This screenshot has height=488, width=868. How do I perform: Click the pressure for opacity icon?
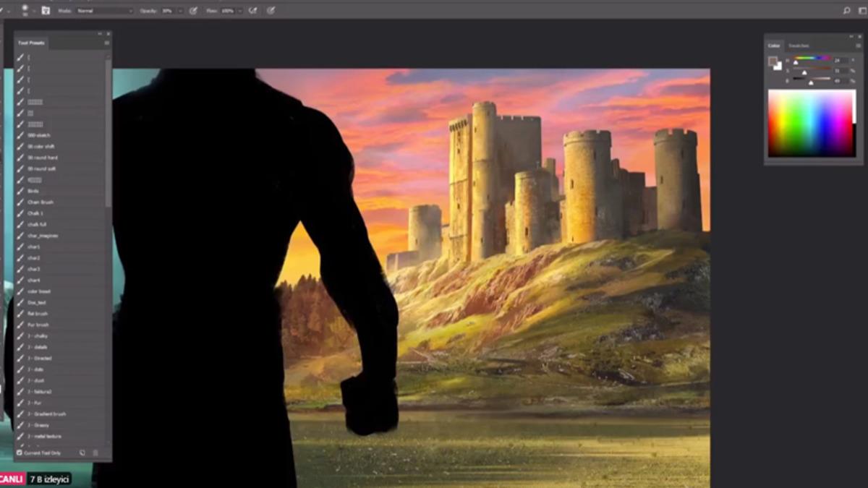[193, 11]
